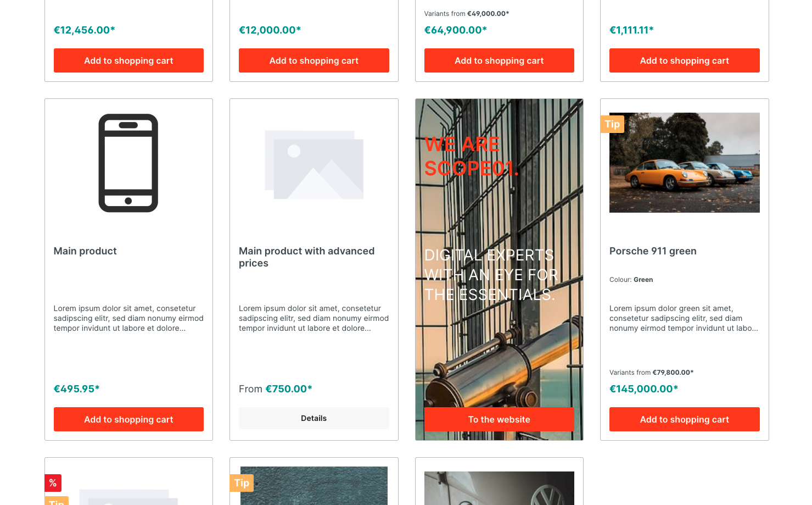Open the Porsche 911 cars photo
Image resolution: width=812 pixels, height=505 pixels.
[x=685, y=163]
